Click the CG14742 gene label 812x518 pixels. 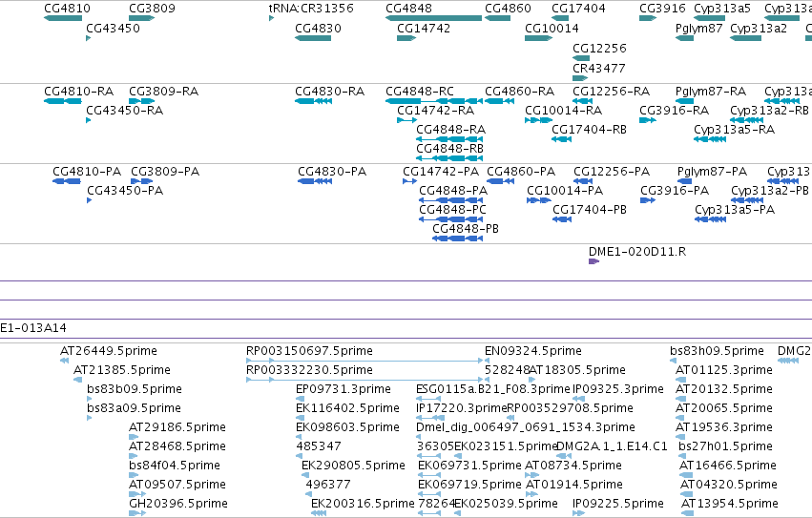(423, 28)
